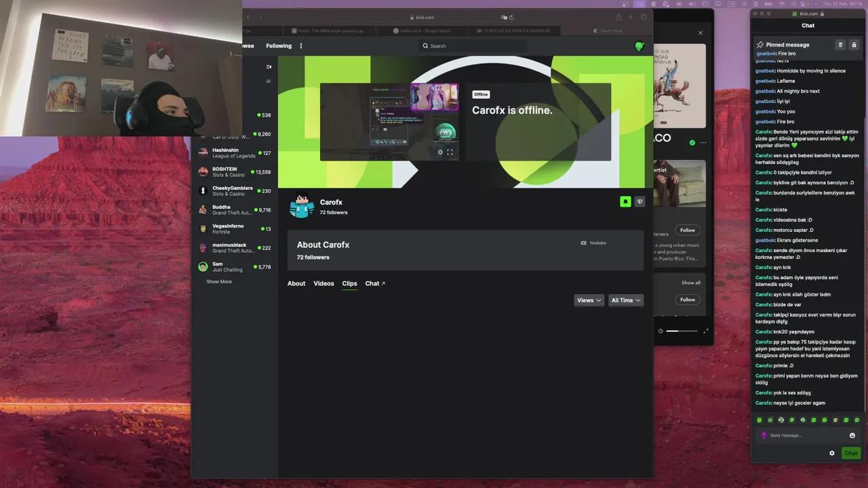Click Carofx profile avatar

(302, 206)
